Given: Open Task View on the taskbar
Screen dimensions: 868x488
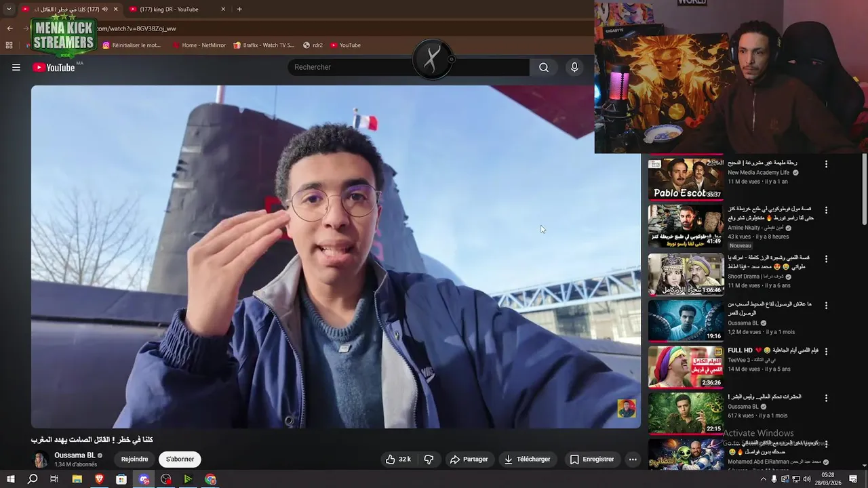Looking at the screenshot, I should (54, 479).
